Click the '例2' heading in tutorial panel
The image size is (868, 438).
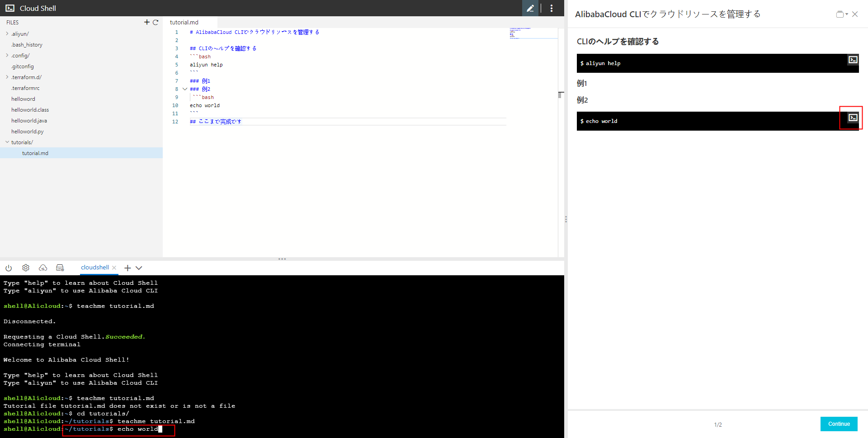(582, 100)
